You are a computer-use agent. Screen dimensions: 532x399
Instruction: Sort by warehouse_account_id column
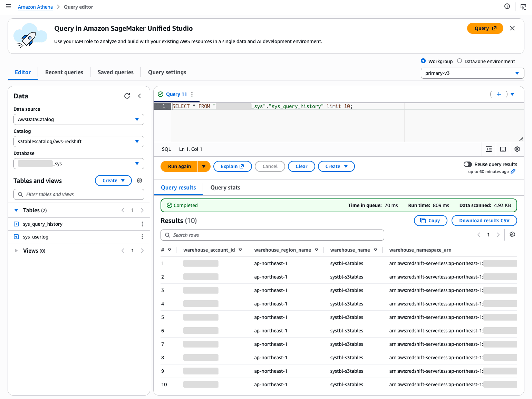coord(240,250)
